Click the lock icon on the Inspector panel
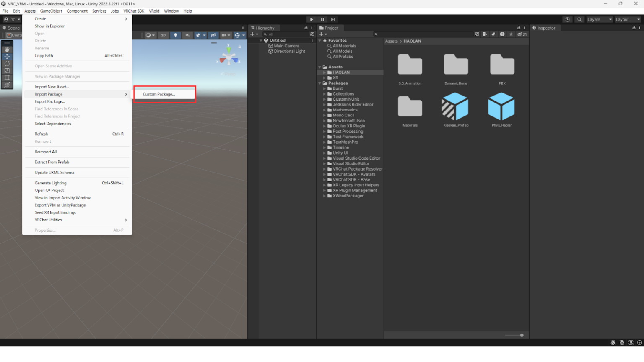Screen dimensions: 644x362 [x=634, y=28]
